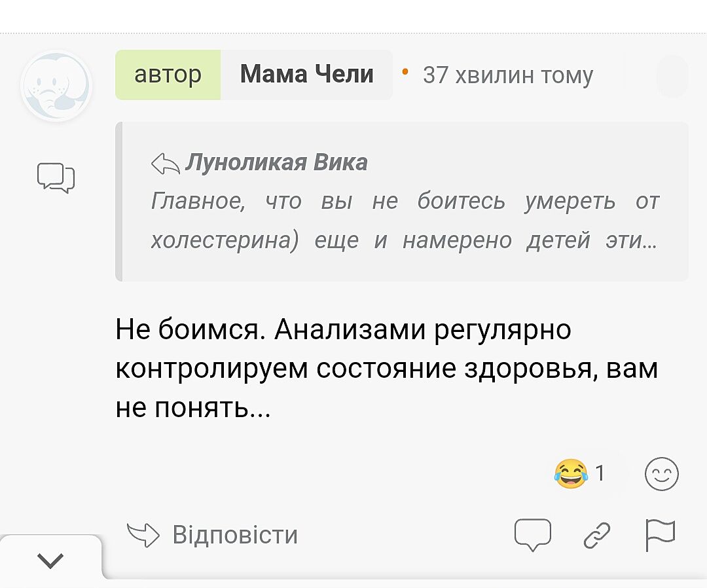Image resolution: width=707 pixels, height=588 pixels.
Task: Click the Відповісти reply link
Action: point(235,535)
